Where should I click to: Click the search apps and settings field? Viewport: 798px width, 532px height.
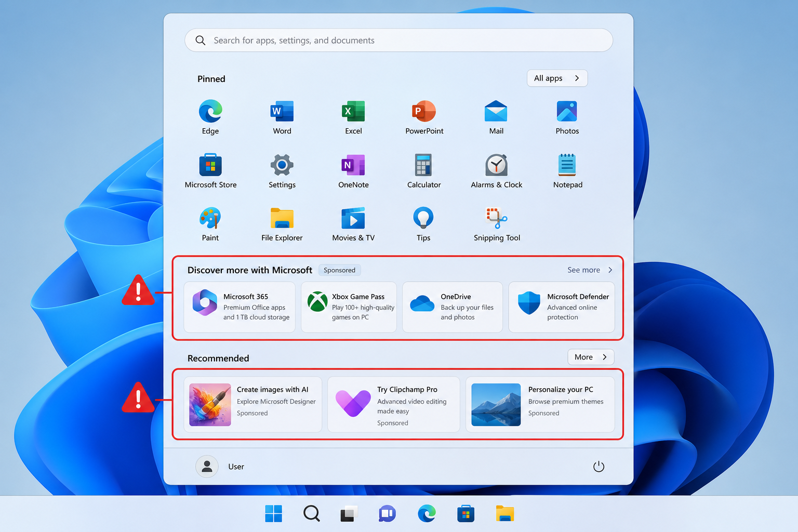click(x=398, y=40)
